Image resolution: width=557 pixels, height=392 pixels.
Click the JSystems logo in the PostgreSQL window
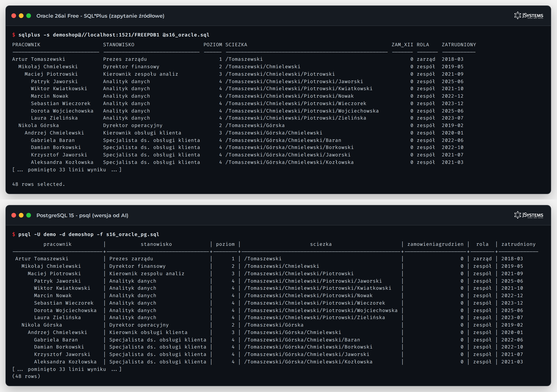pyautogui.click(x=529, y=215)
